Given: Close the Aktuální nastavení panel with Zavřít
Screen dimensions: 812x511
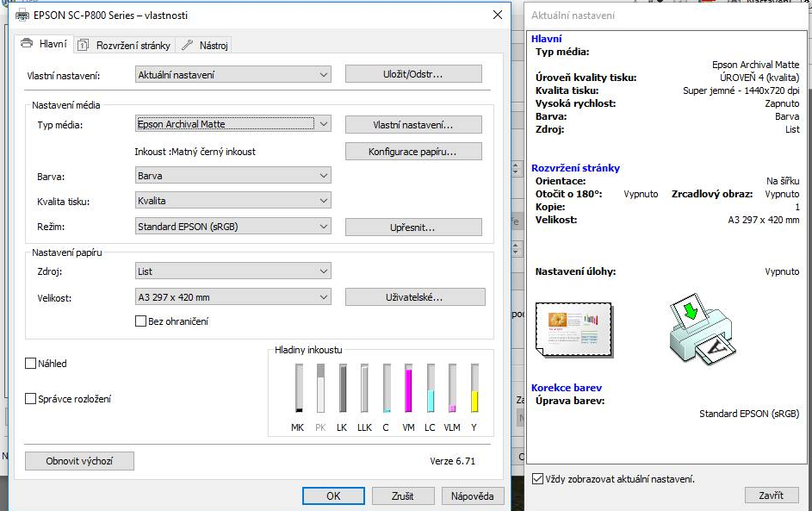Looking at the screenshot, I should coord(771,495).
